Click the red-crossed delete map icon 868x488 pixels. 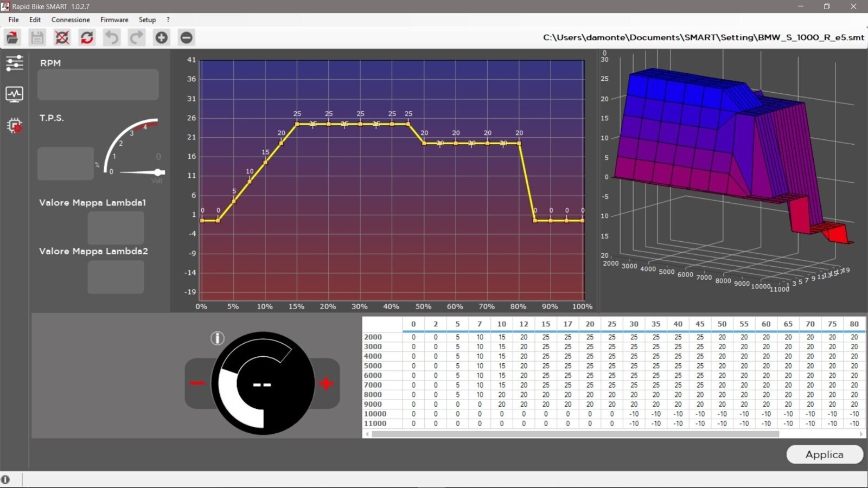click(62, 37)
